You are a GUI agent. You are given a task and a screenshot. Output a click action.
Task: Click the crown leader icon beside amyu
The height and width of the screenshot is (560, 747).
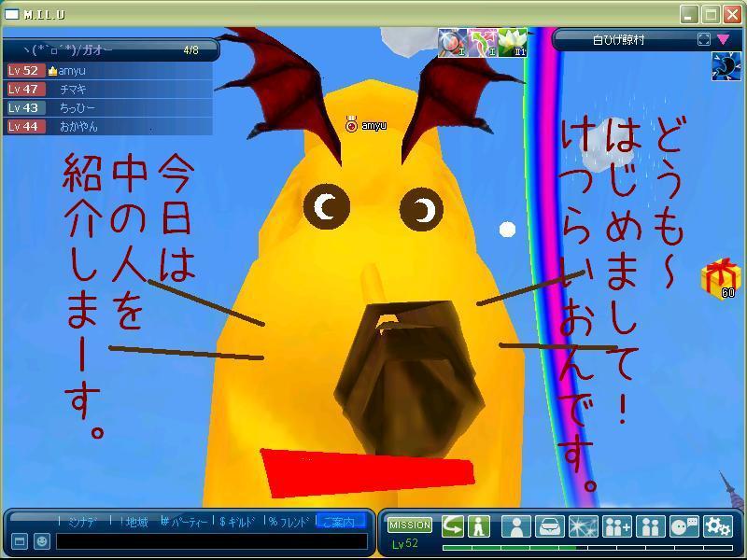52,71
